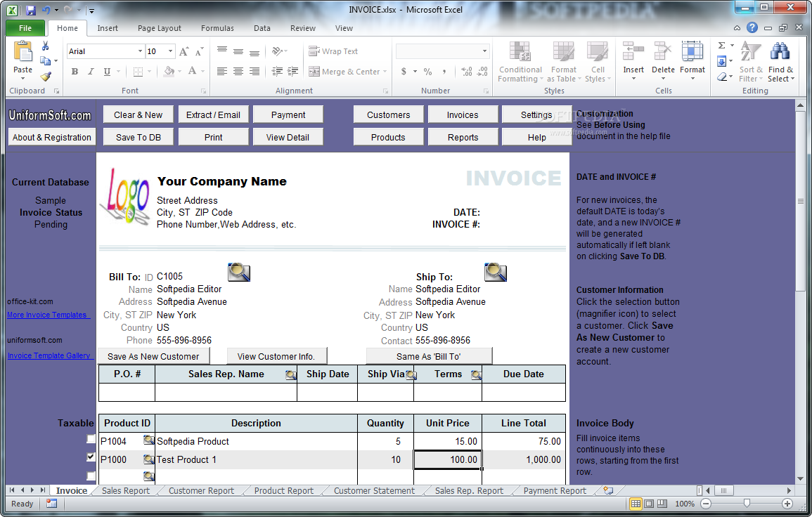The width and height of the screenshot is (812, 517).
Task: Switch to the Page Layout ribbon tab
Action: pos(159,28)
